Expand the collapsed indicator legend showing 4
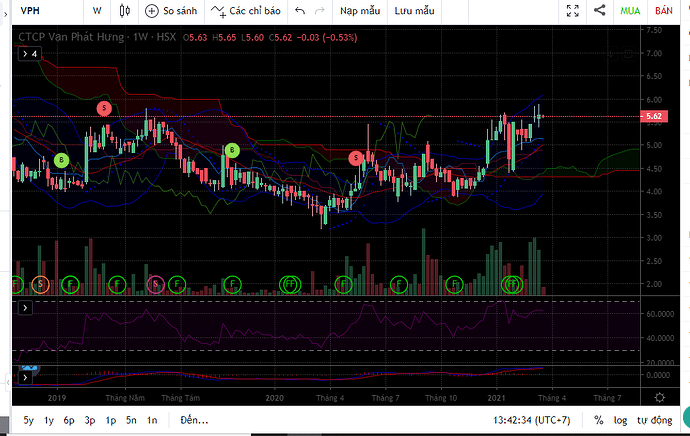690x436 pixels. click(29, 54)
